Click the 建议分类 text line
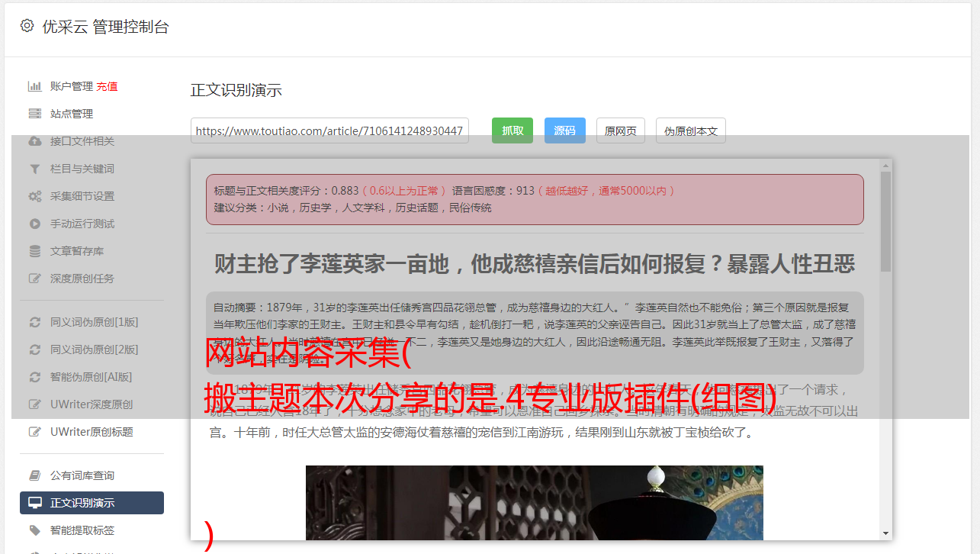Screen dimensions: 980x554 (x=352, y=208)
